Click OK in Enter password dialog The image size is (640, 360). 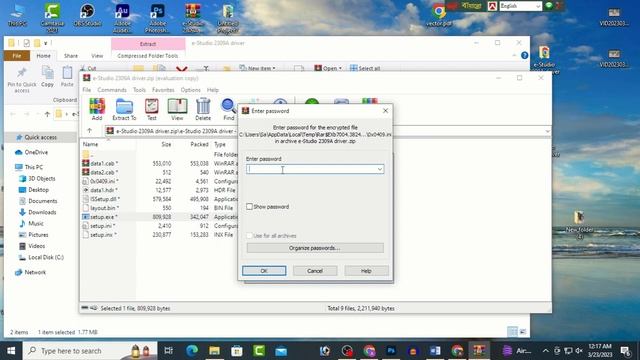tap(264, 271)
